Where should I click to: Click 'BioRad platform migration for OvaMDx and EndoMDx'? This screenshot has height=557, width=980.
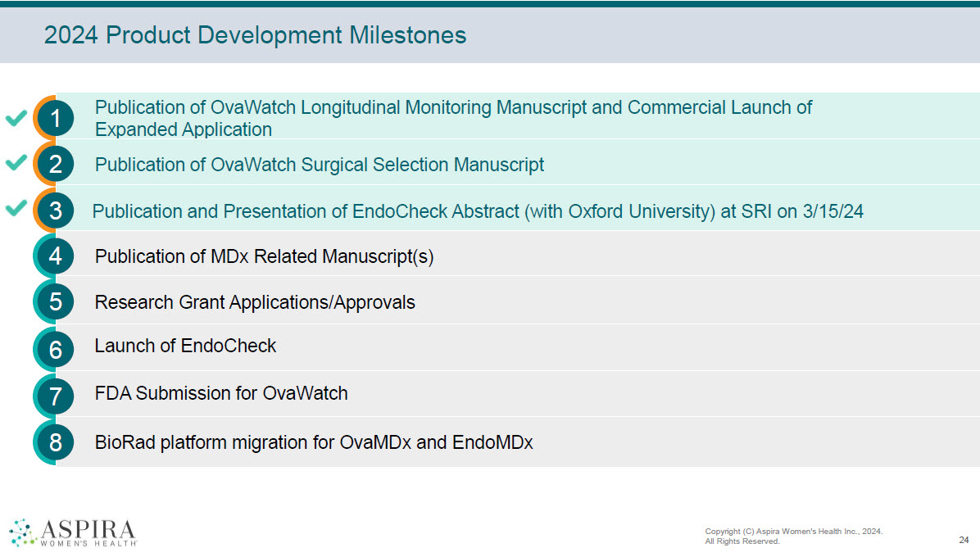pos(314,442)
